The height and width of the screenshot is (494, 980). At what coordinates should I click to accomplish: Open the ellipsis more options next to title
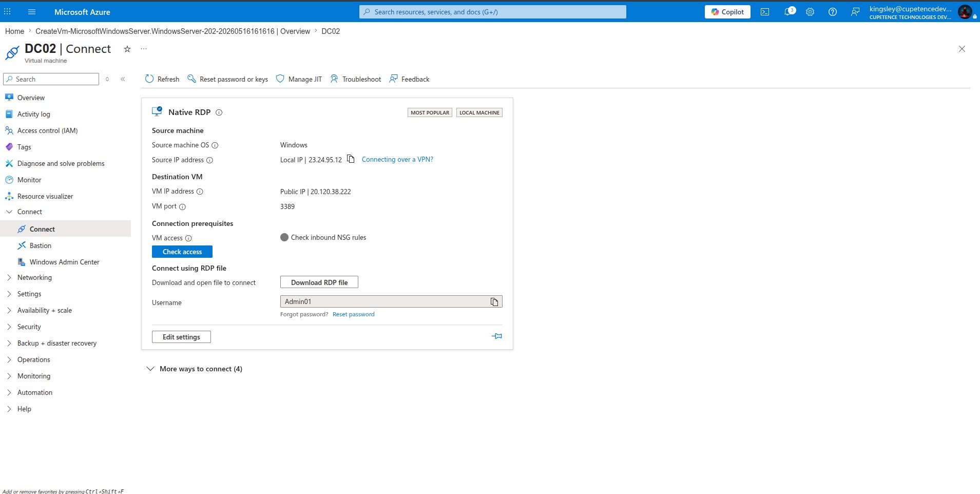[144, 49]
